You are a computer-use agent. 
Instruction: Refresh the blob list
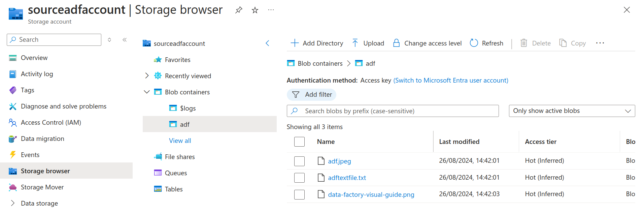pyautogui.click(x=486, y=43)
